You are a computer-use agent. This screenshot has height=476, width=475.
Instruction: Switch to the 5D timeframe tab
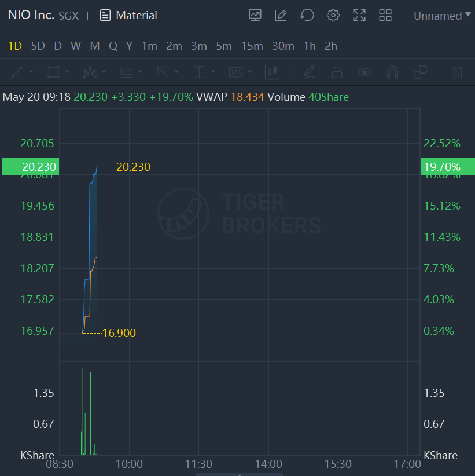[38, 46]
